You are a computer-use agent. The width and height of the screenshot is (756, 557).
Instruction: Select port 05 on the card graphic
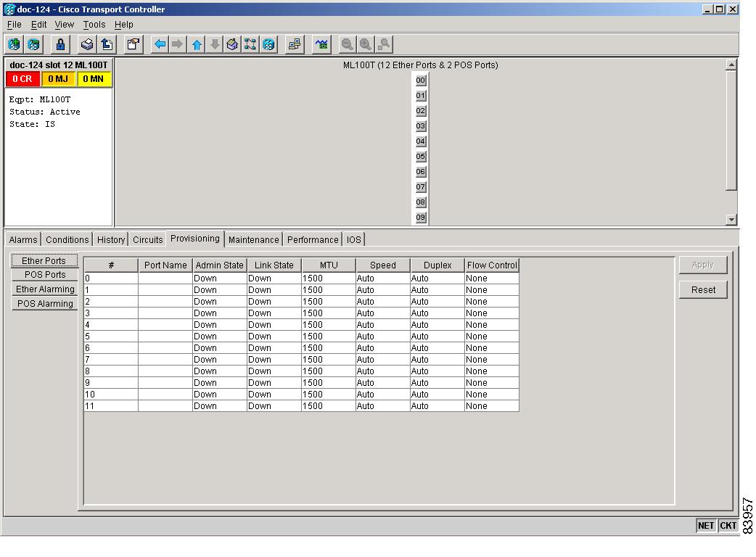click(421, 157)
